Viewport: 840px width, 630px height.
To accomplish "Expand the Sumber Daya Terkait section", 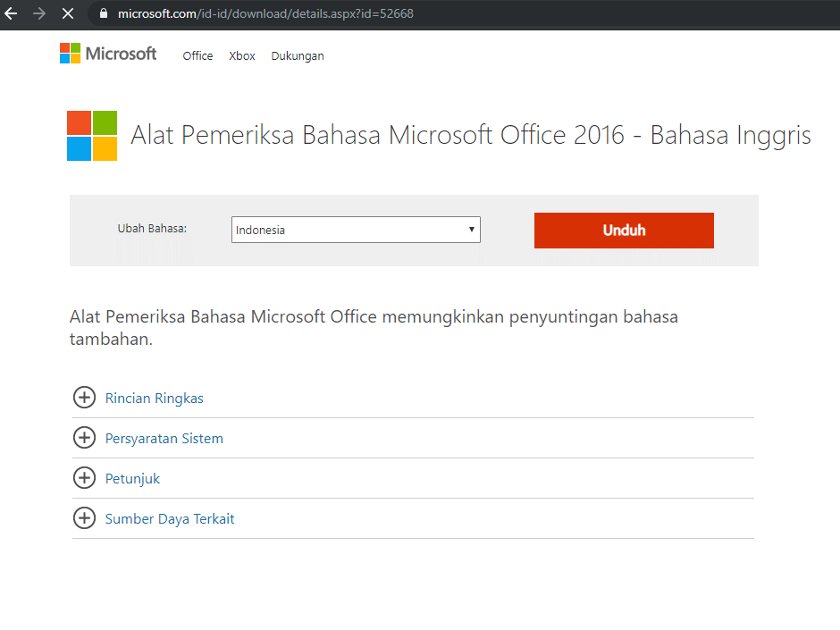I will pyautogui.click(x=169, y=518).
